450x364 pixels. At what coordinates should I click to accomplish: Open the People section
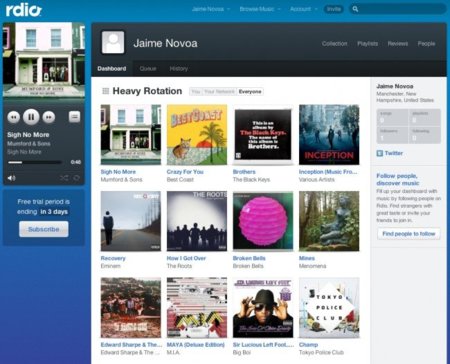(426, 44)
